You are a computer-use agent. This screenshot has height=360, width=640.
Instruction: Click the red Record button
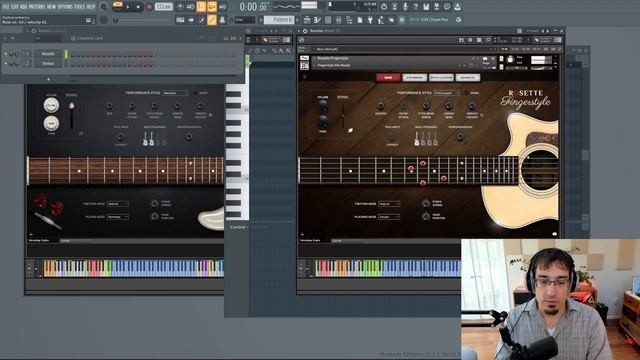[x=149, y=7]
